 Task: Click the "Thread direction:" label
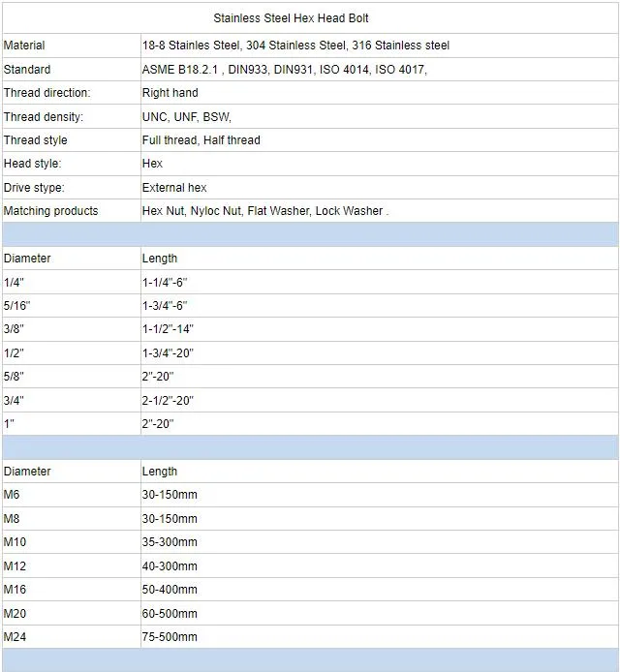pyautogui.click(x=46, y=93)
